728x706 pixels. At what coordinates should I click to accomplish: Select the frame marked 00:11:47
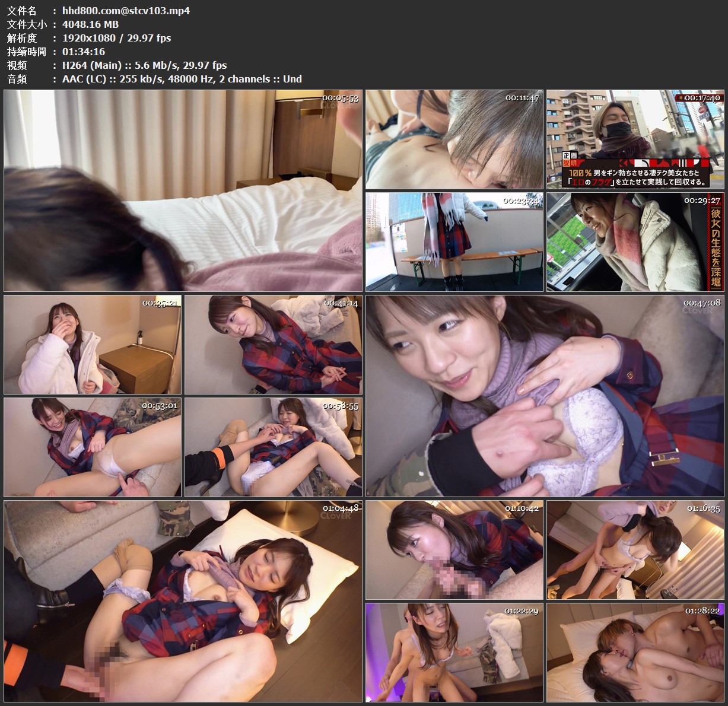pos(453,139)
